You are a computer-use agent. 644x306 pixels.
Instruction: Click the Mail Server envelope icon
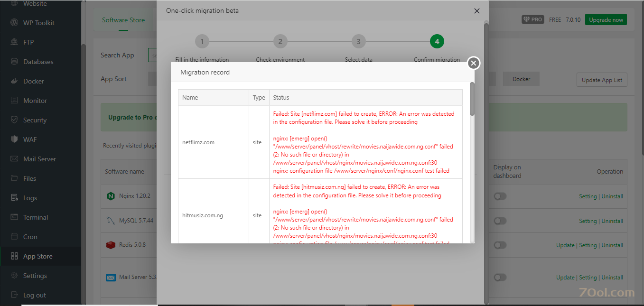[14, 159]
